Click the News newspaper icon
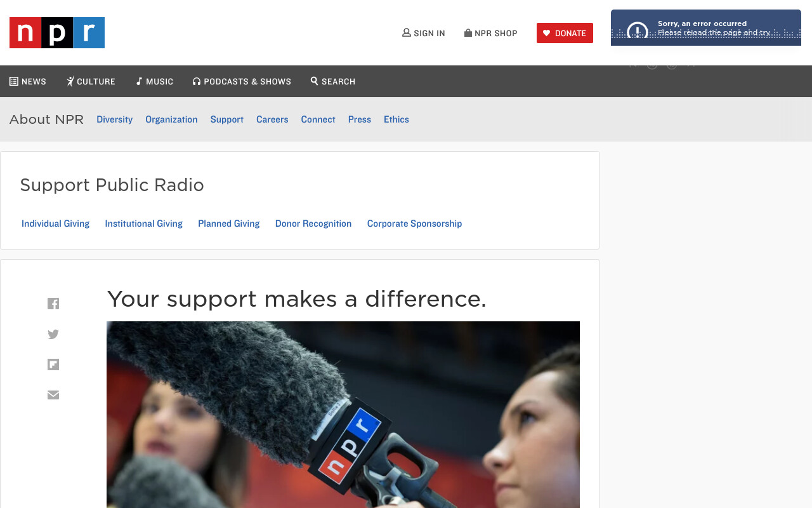 tap(14, 81)
